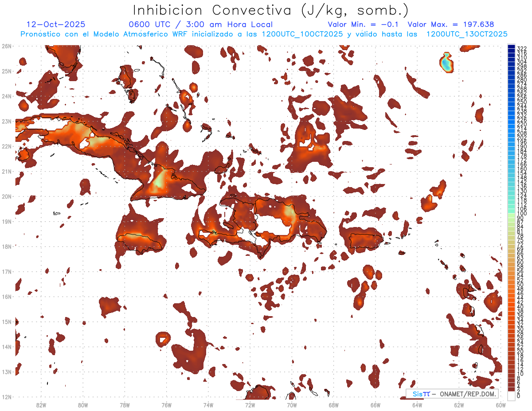Click the darkest navy swatch beside 322
Screen dimensions: 532x411
pyautogui.click(x=511, y=47)
